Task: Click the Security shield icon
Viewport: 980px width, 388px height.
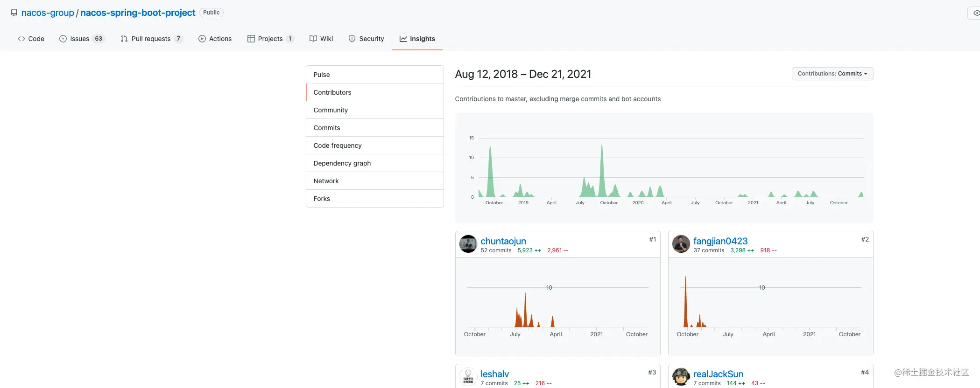Action: pos(352,39)
